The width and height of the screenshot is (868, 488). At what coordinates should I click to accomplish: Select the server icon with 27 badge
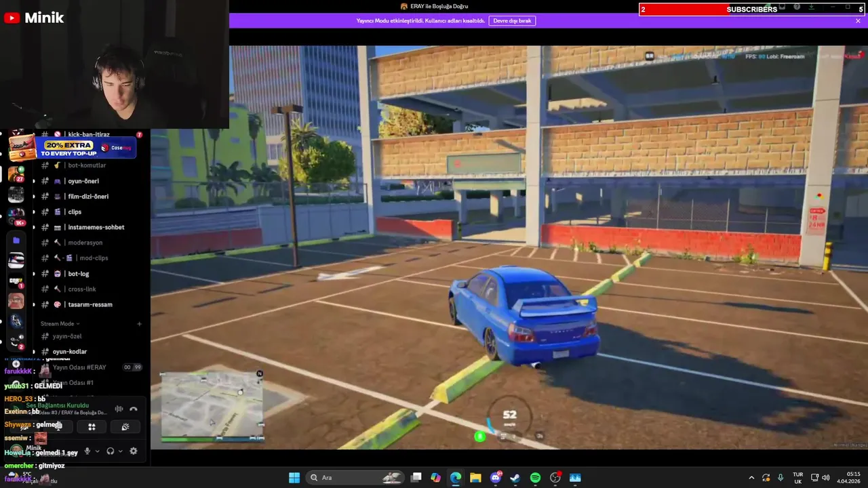(16, 174)
